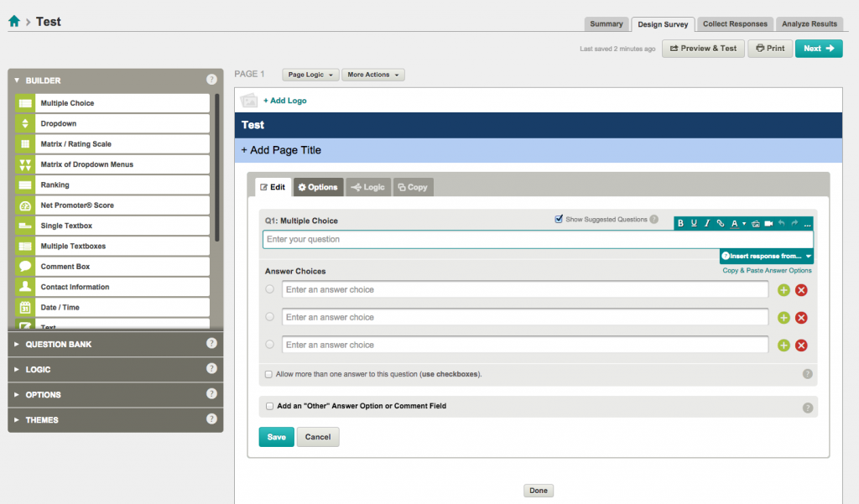Uncheck Show Suggested Questions
This screenshot has width=859, height=504.
point(559,218)
